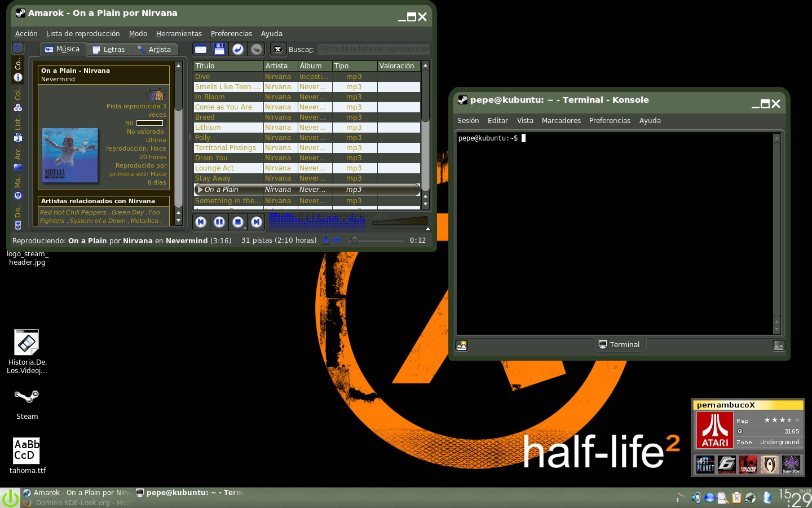This screenshot has width=812, height=508.
Task: Click close session icon in Konsole tab bar
Action: (x=779, y=345)
